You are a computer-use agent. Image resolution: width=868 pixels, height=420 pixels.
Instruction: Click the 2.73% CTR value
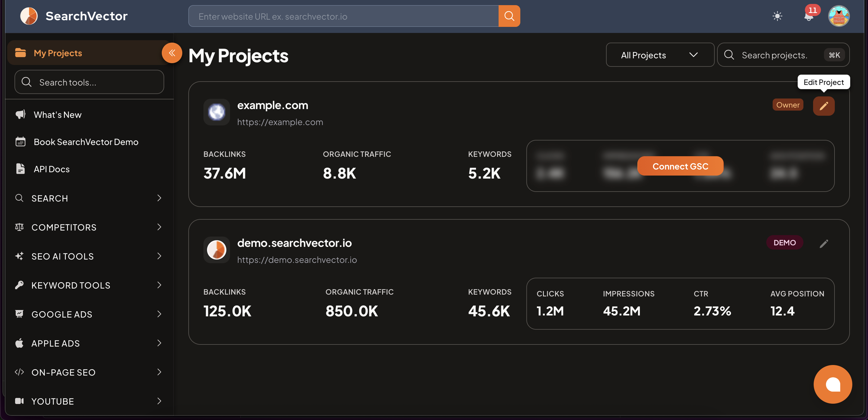712,310
